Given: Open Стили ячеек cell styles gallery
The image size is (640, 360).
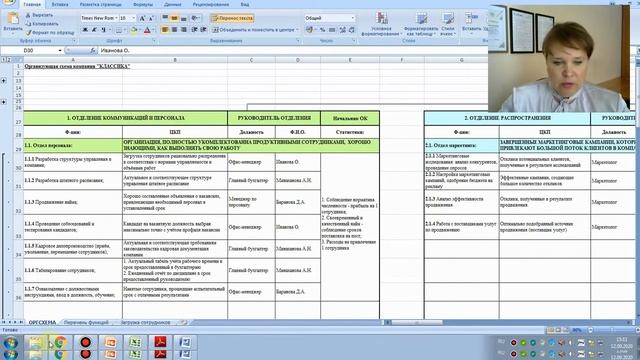Looking at the screenshot, I should pyautogui.click(x=448, y=24).
